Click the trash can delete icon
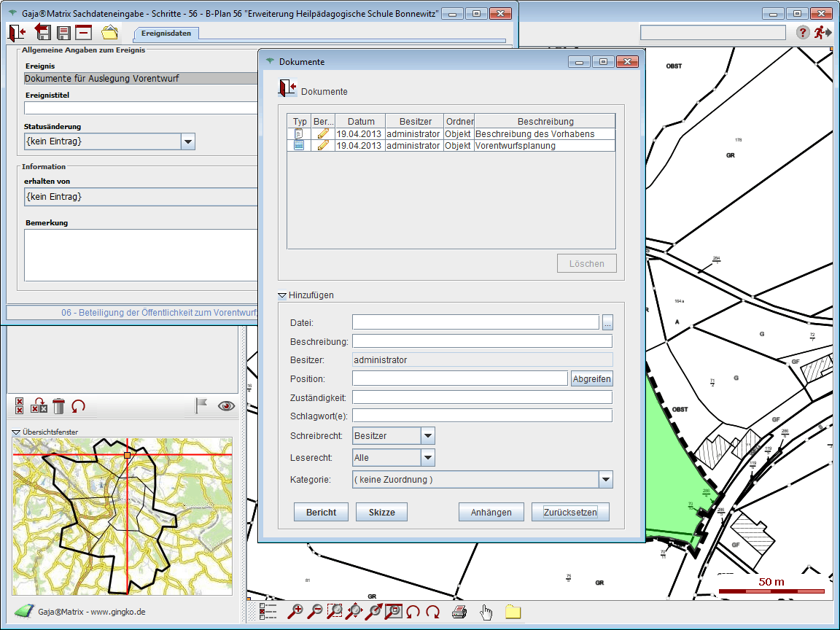Image resolution: width=840 pixels, height=630 pixels. [x=59, y=406]
